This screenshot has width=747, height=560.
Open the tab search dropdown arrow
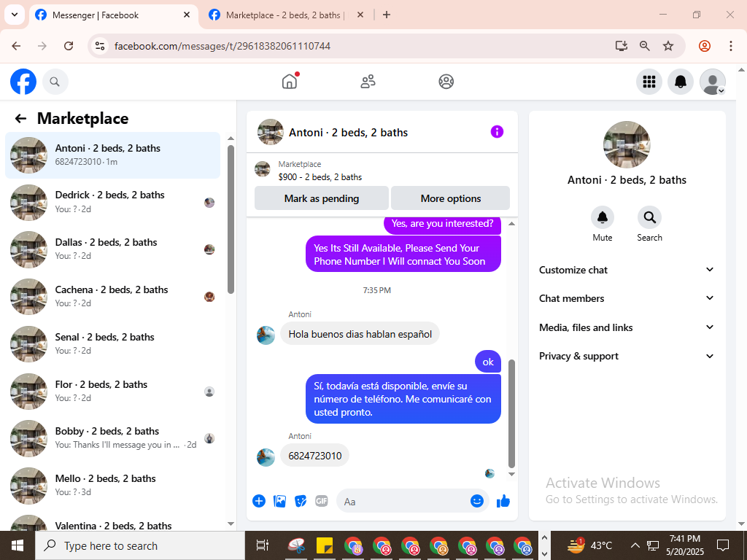(x=15, y=15)
